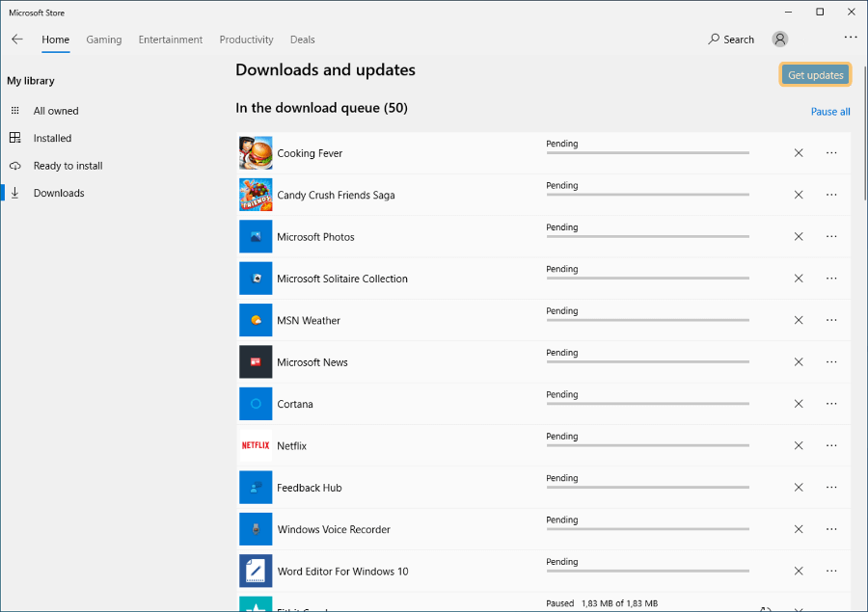This screenshot has height=612, width=868.
Task: Go to the Deals tab
Action: [x=302, y=40]
